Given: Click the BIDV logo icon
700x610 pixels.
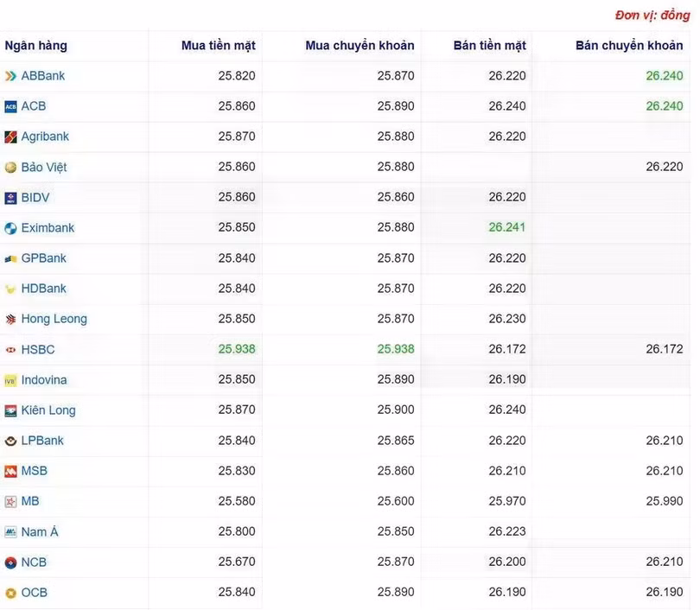Looking at the screenshot, I should pos(10,197).
